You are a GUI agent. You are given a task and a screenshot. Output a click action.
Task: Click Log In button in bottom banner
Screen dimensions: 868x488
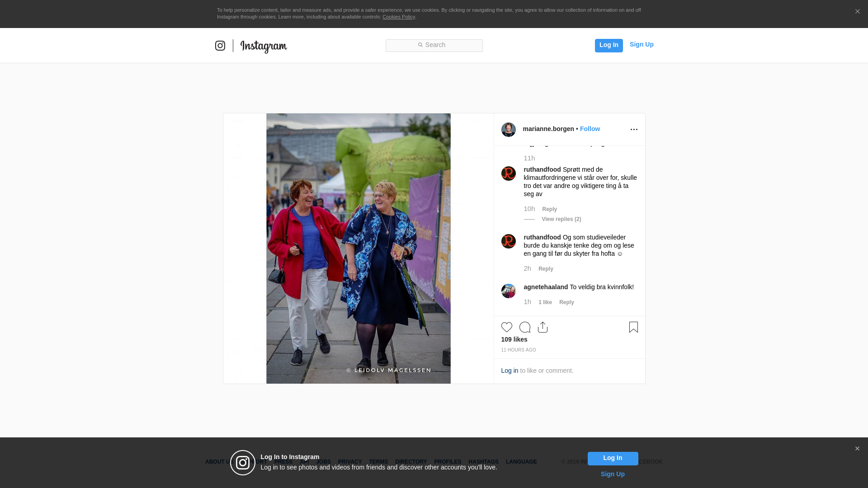pyautogui.click(x=613, y=458)
